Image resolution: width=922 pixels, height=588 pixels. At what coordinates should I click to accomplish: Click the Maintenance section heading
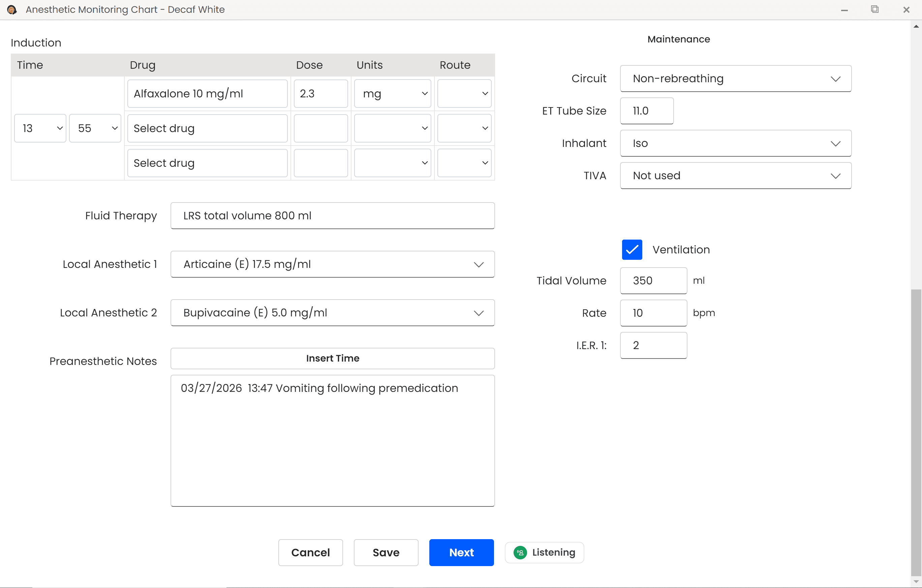point(678,39)
